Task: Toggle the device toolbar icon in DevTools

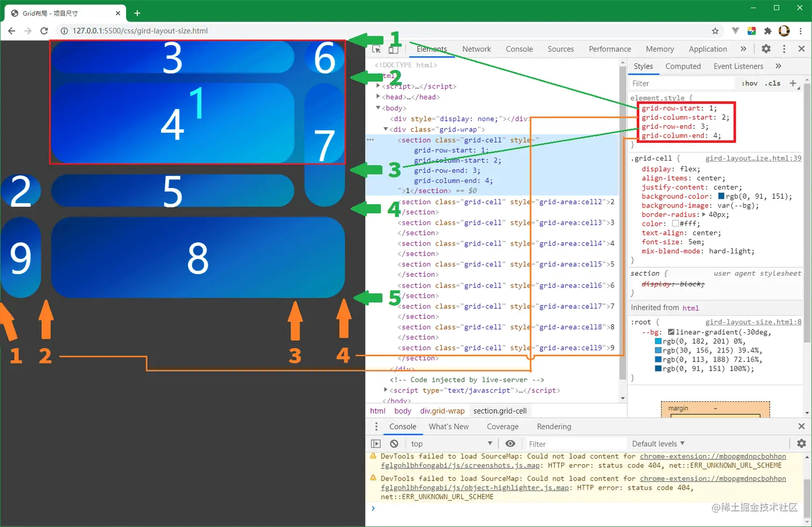Action: (394, 49)
